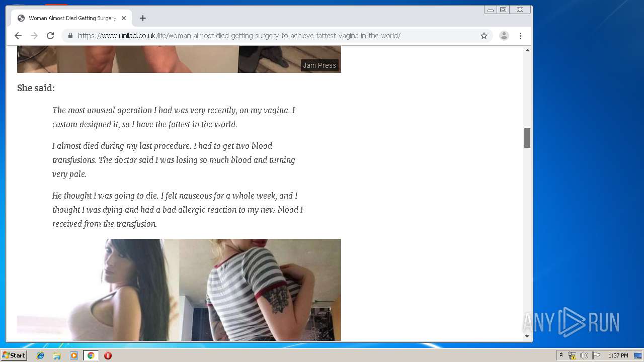Viewport: 644px width, 362px height.
Task: Click the 'She said:' heading
Action: point(36,88)
